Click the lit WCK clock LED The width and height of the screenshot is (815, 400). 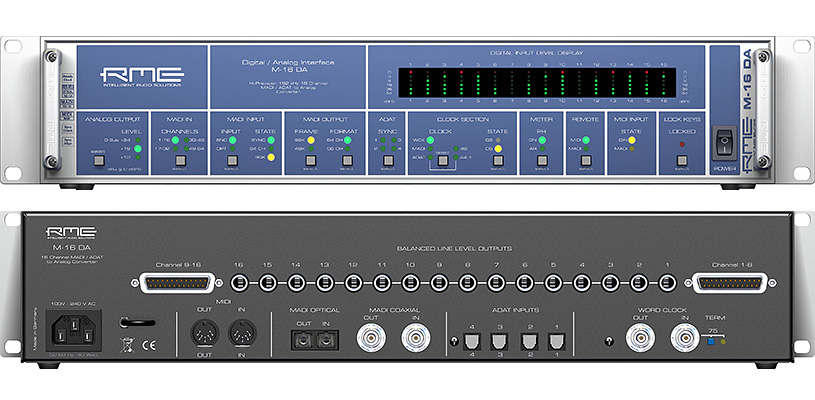click(430, 140)
